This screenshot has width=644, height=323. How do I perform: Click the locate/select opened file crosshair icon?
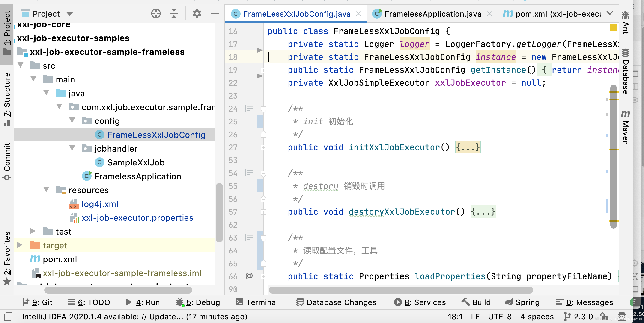coord(156,14)
